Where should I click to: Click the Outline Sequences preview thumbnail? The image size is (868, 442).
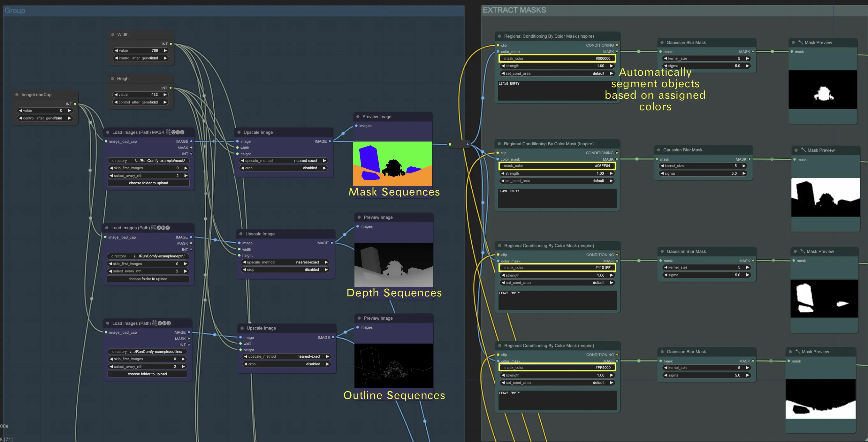[x=393, y=366]
